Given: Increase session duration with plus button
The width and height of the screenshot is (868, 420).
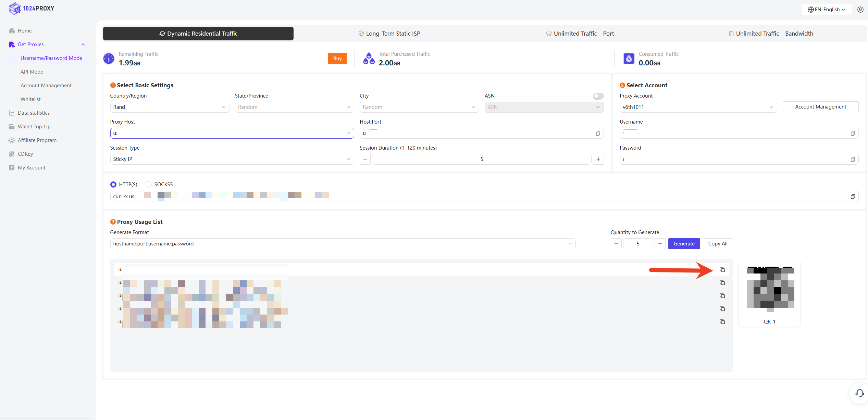Looking at the screenshot, I should 598,159.
